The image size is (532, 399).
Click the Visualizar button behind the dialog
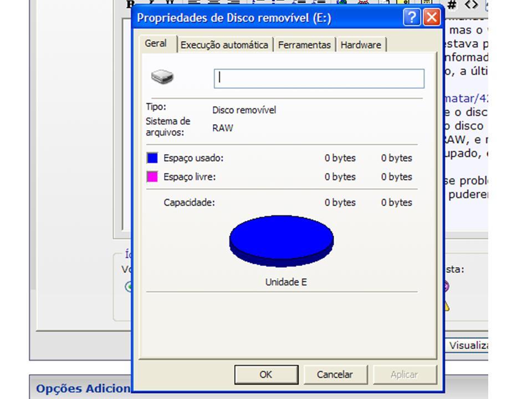click(467, 345)
